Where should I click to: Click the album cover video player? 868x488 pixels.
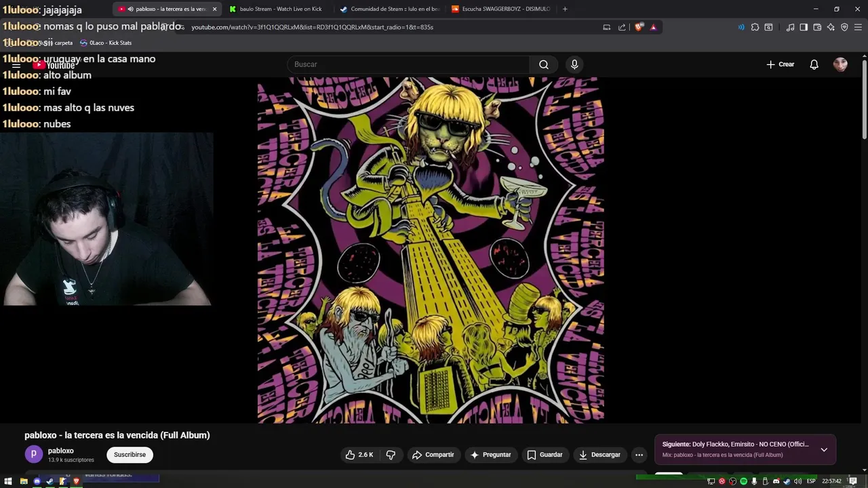(431, 250)
